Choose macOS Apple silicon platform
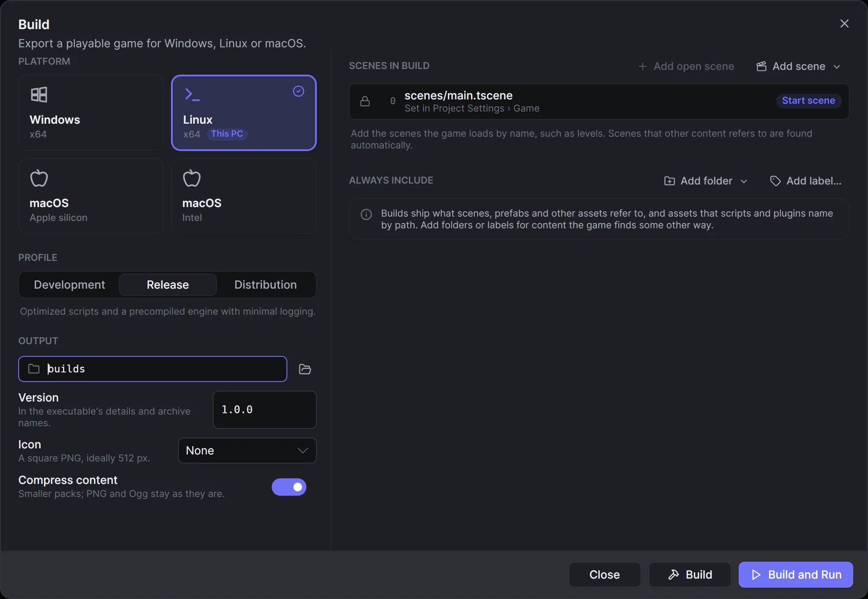868x599 pixels. [x=91, y=196]
